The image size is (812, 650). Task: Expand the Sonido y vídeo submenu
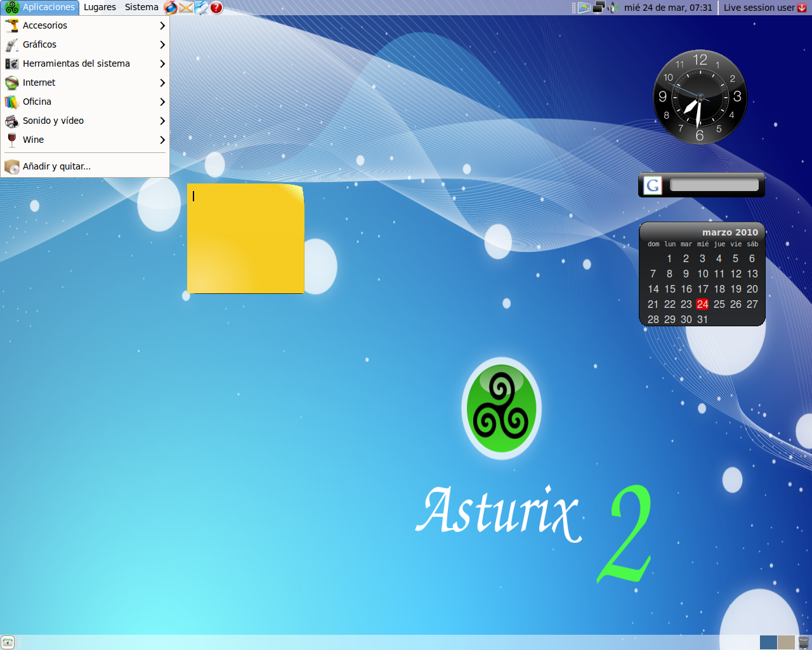pyautogui.click(x=53, y=121)
